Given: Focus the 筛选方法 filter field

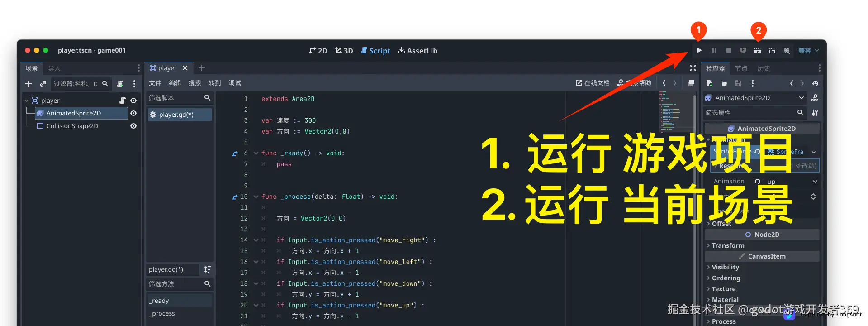Looking at the screenshot, I should pyautogui.click(x=180, y=284).
